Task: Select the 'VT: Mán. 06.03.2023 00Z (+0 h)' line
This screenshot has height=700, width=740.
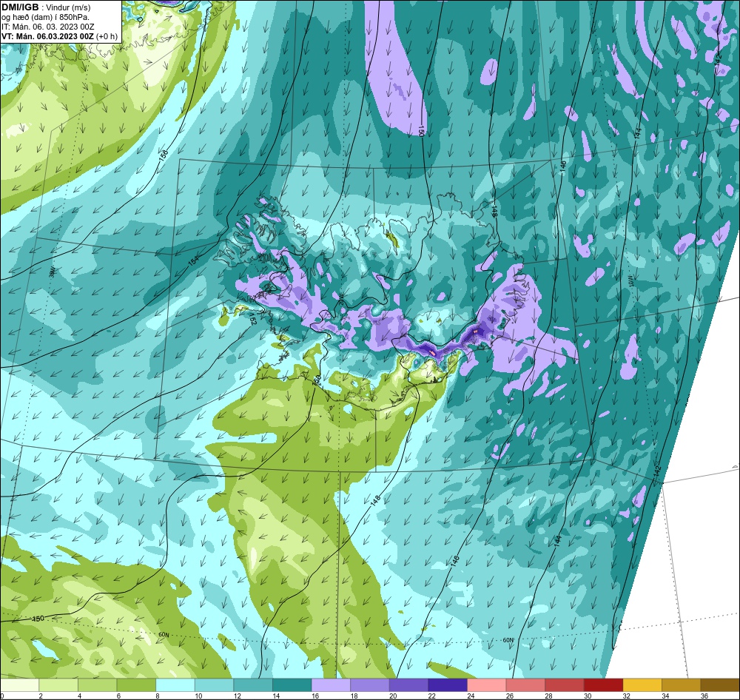Action: (x=59, y=36)
